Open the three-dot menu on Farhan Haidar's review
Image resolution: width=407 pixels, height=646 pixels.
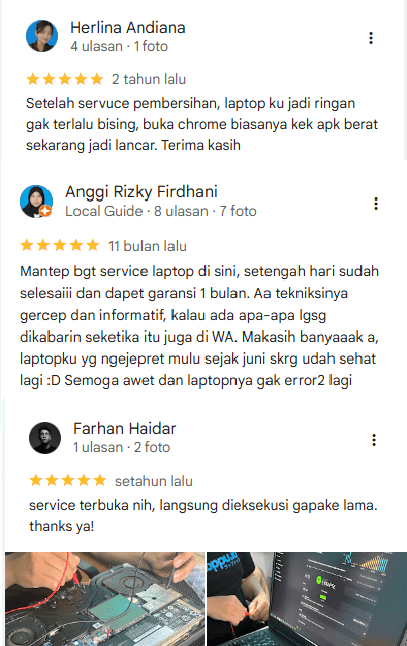click(374, 440)
